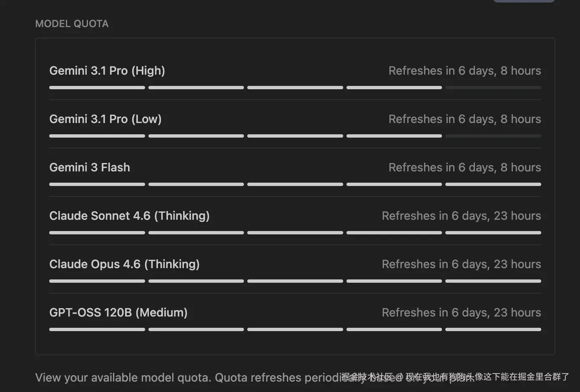
Task: Select the Gemini 3.1 Pro (Low) model name
Action: point(105,119)
